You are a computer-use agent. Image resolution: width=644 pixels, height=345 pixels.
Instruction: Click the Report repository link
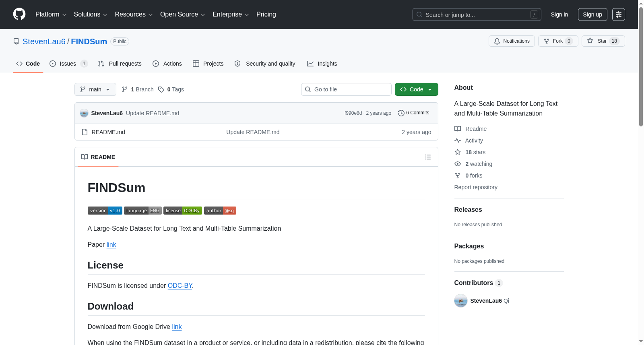tap(476, 187)
